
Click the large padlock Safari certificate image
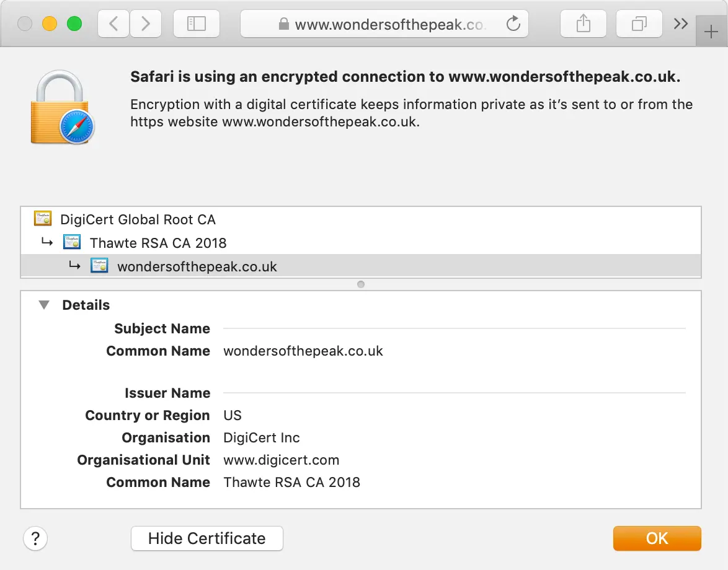[62, 107]
